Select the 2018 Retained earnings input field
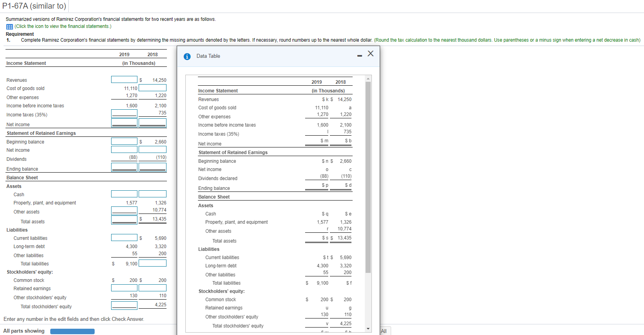 [152, 288]
